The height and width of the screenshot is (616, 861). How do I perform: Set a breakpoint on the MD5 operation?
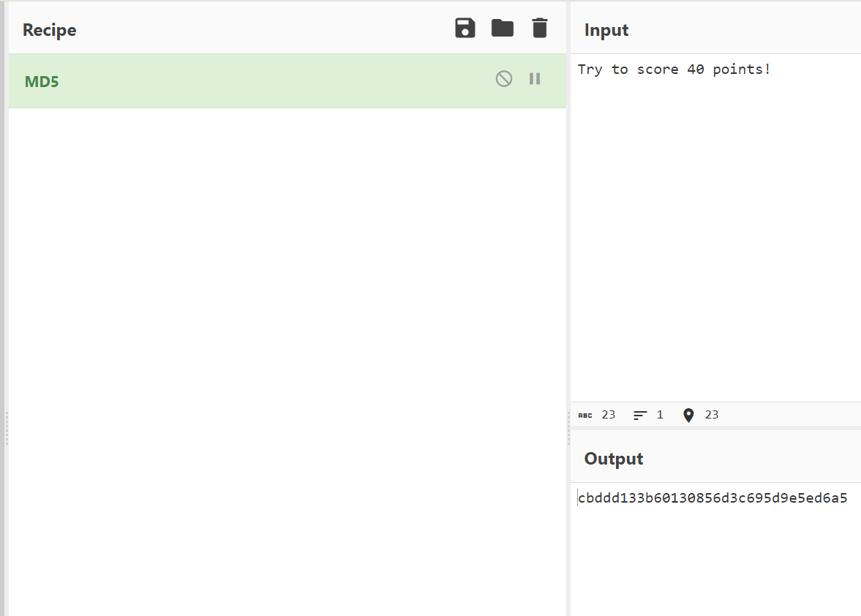click(x=535, y=79)
